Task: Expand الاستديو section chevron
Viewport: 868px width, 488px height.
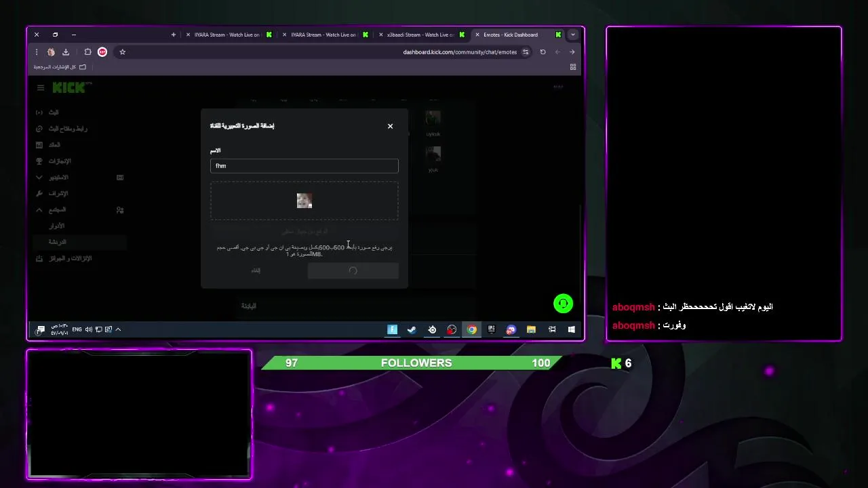Action: pyautogui.click(x=39, y=178)
